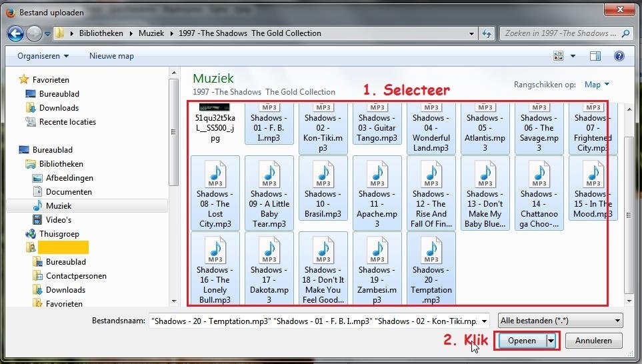This screenshot has width=642, height=364.
Task: Click the '1997 -The Shadows The Gold Collection' breadcrumb
Action: pos(250,33)
